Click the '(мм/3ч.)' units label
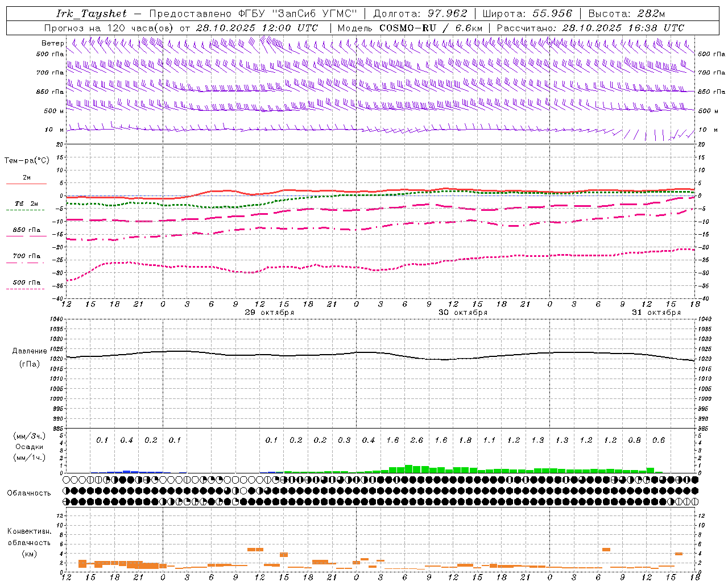 click(30, 436)
